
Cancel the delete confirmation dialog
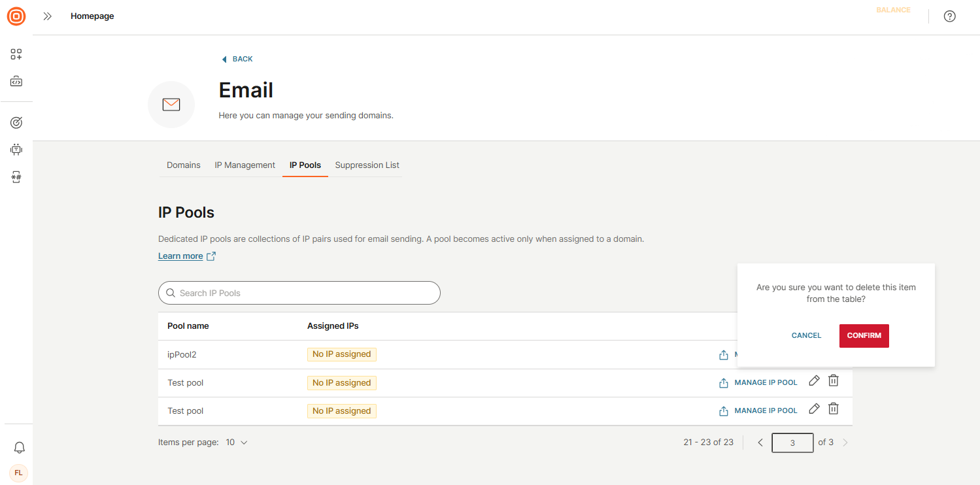(806, 335)
